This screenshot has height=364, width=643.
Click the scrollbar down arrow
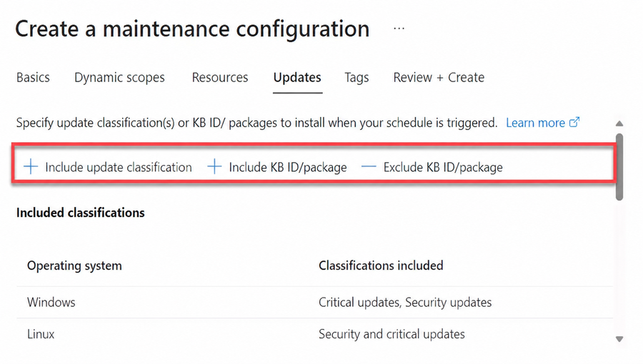pyautogui.click(x=619, y=339)
